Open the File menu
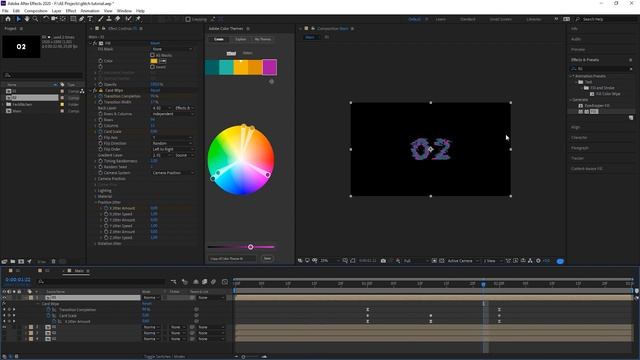 click(x=5, y=11)
